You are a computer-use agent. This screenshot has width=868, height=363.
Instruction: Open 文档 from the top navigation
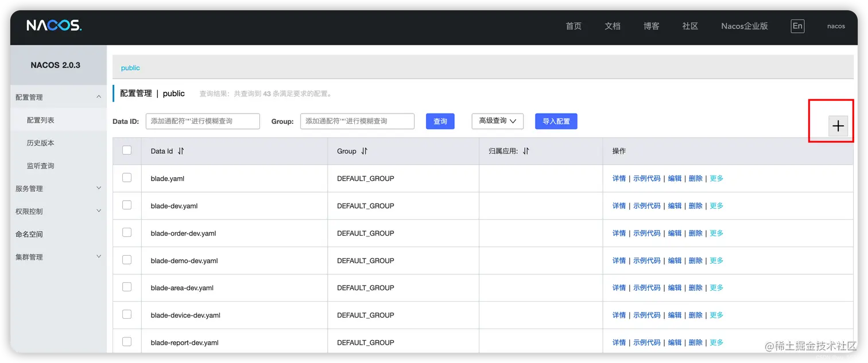(612, 26)
